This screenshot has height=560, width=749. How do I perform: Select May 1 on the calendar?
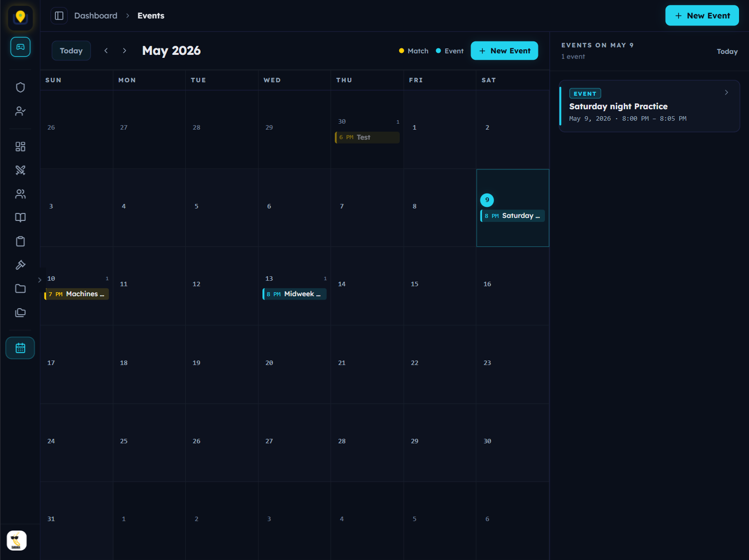coord(440,129)
